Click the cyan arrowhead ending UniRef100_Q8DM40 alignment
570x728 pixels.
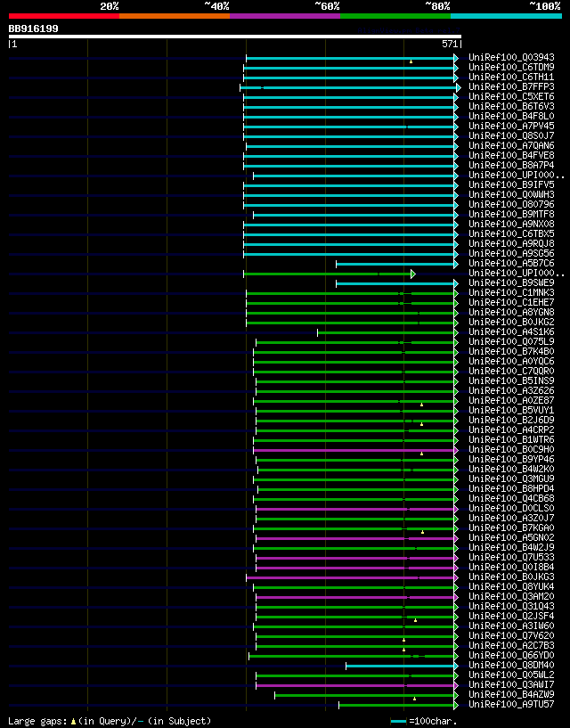pos(456,666)
